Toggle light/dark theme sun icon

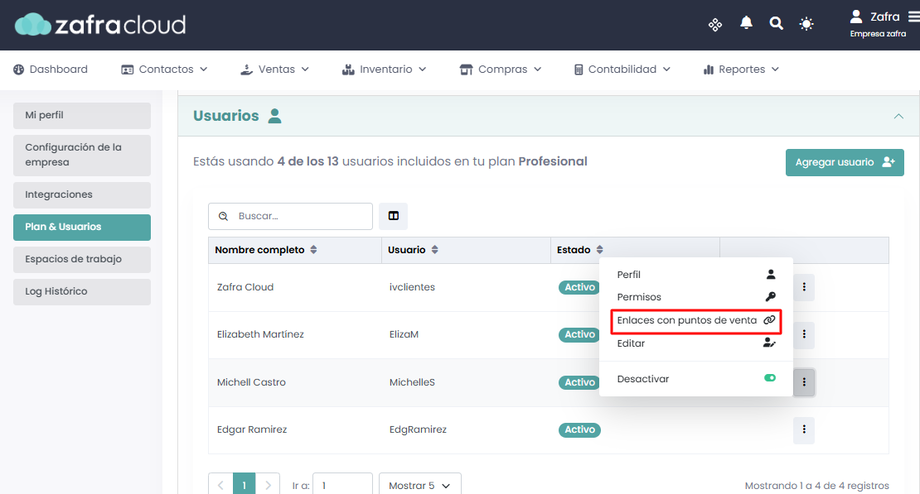coord(806,24)
